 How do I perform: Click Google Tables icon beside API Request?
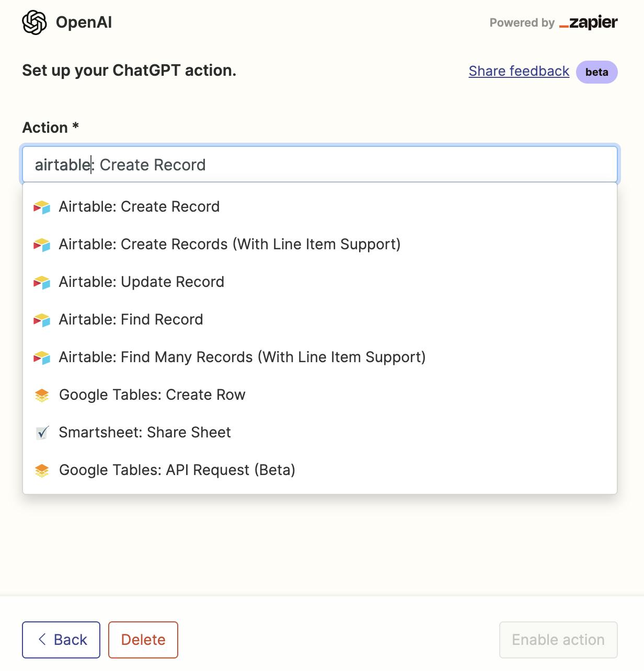[42, 470]
